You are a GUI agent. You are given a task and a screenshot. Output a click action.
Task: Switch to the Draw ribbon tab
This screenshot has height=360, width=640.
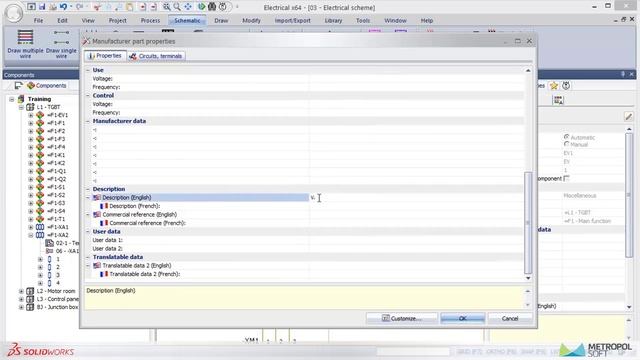(x=221, y=20)
